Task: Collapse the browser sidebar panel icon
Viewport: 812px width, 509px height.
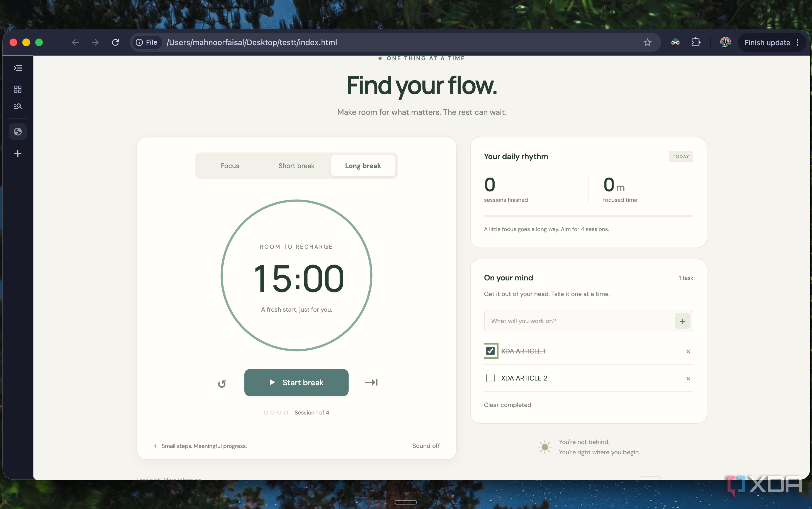Action: 18,68
